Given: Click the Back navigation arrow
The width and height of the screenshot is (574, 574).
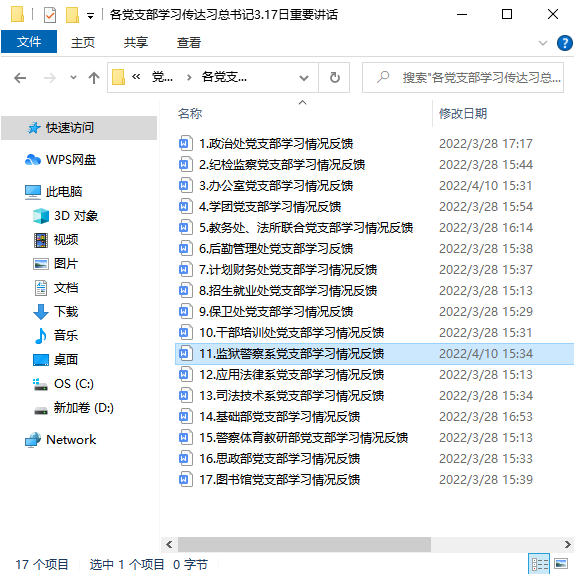Looking at the screenshot, I should click(x=20, y=78).
